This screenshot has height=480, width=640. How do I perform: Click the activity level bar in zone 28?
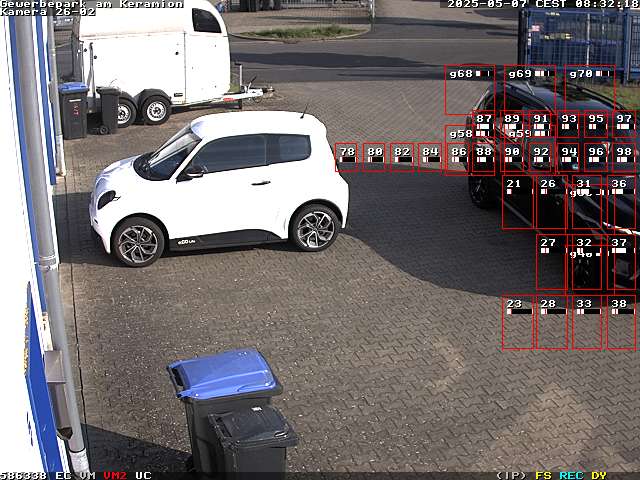pyautogui.click(x=553, y=311)
